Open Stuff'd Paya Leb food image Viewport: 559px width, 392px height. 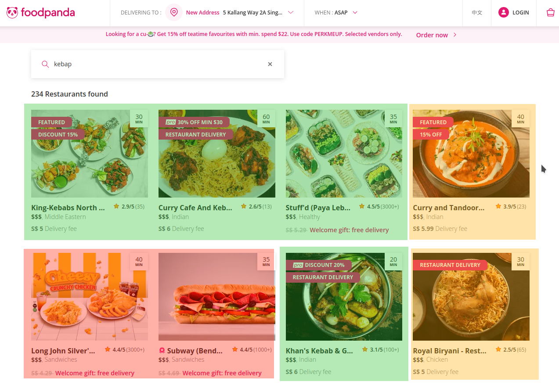(344, 154)
